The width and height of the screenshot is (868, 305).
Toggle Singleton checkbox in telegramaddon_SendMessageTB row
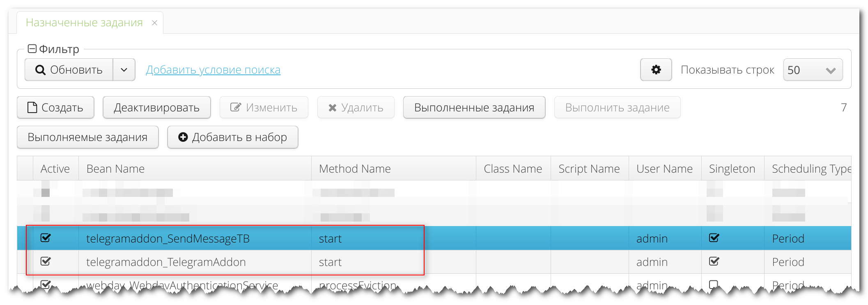pos(714,238)
